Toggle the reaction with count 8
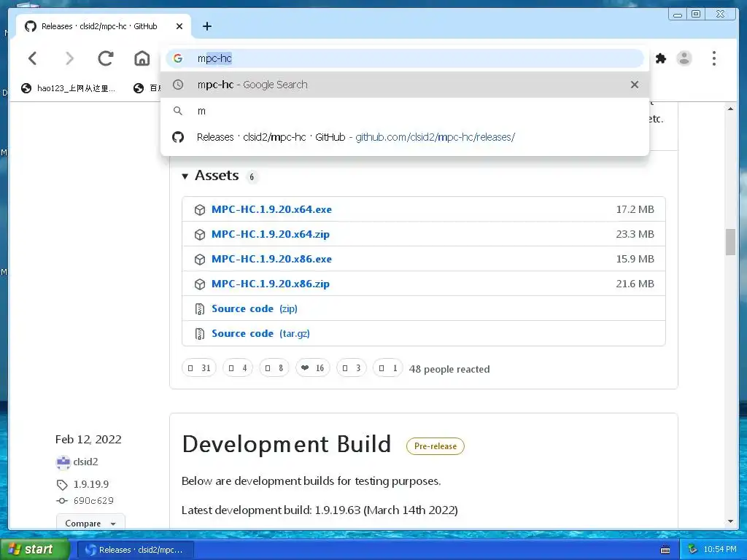This screenshot has height=560, width=747. point(274,367)
